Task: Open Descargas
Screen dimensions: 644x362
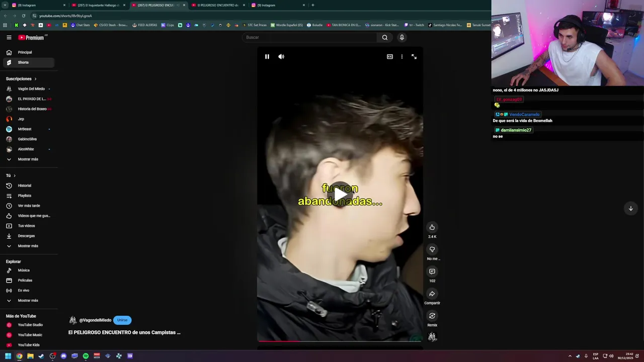Action: pos(29,236)
